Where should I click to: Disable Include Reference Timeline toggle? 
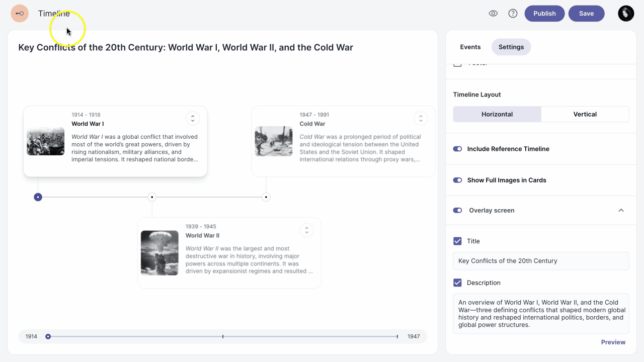[x=457, y=149]
